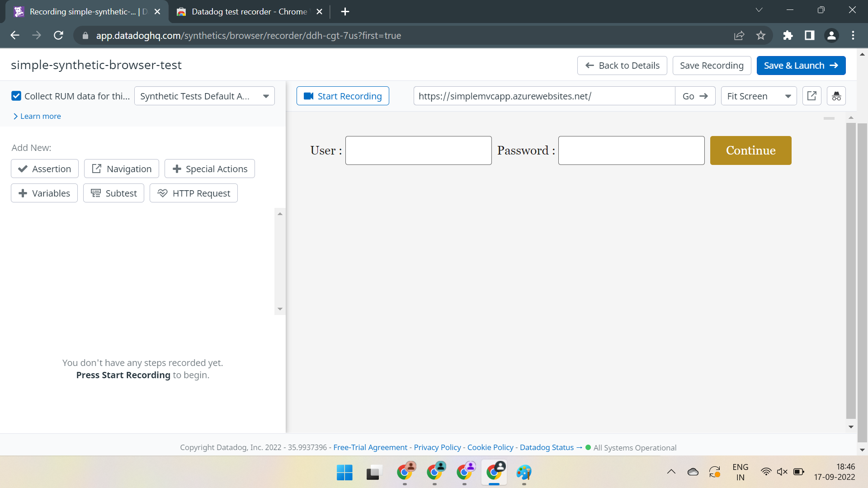Toggle Chrome side panel icon

(810, 35)
